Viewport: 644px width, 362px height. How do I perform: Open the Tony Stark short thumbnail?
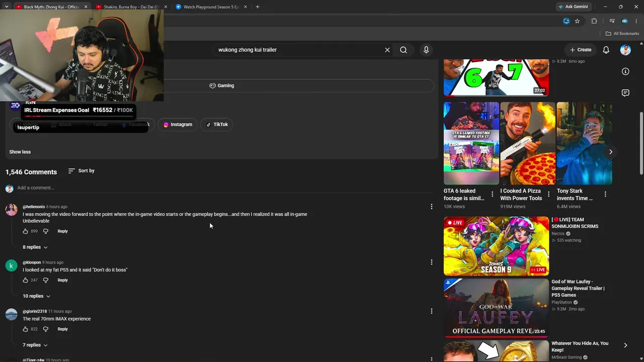(584, 143)
